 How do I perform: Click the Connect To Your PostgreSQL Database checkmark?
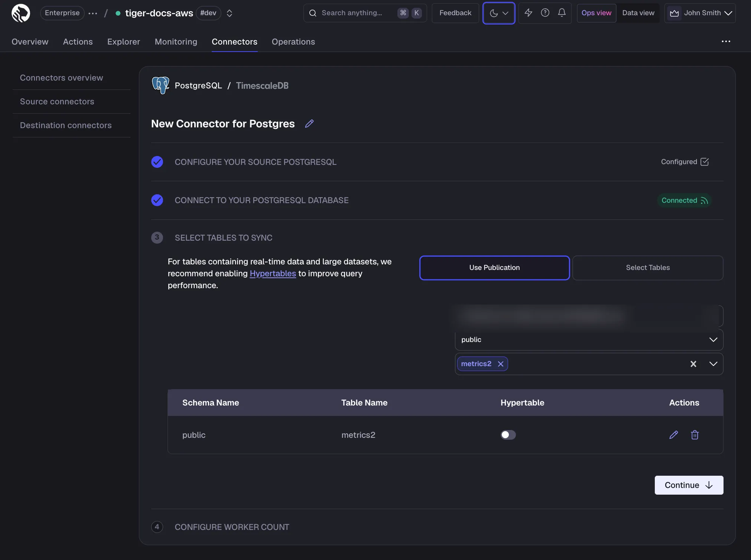click(x=157, y=200)
